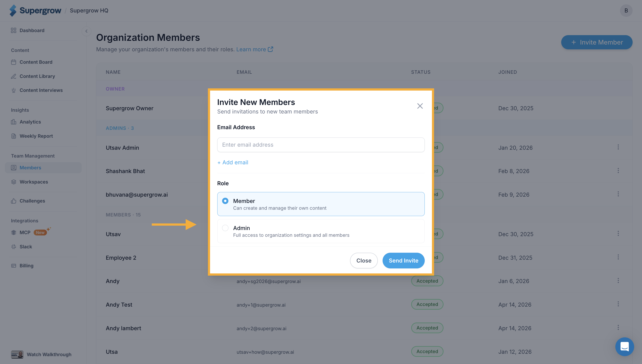Open Content Interviews
The height and width of the screenshot is (364, 642).
point(37,90)
